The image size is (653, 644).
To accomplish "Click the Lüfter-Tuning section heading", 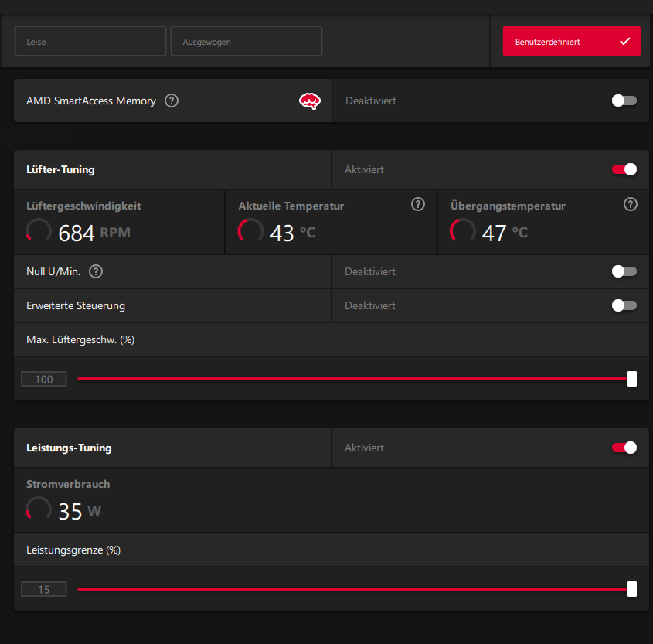I will coord(60,169).
